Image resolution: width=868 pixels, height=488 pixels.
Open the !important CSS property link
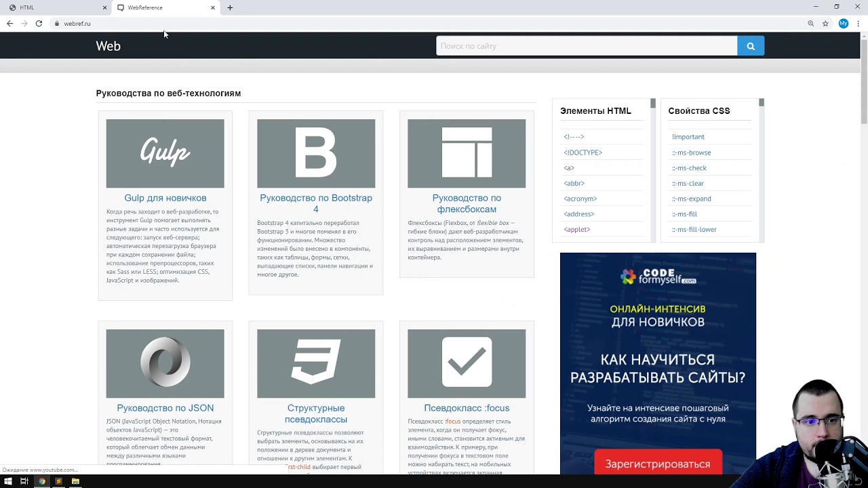[x=688, y=137]
